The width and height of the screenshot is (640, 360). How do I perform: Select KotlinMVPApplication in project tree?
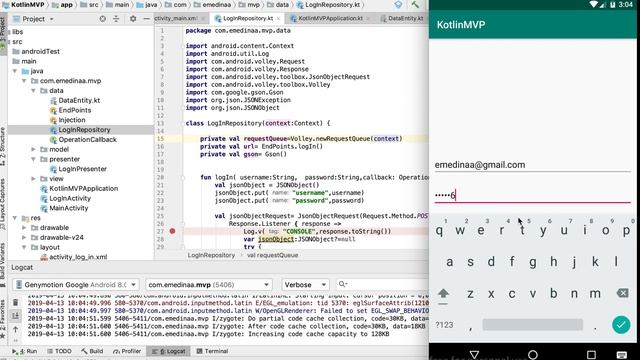tap(83, 189)
